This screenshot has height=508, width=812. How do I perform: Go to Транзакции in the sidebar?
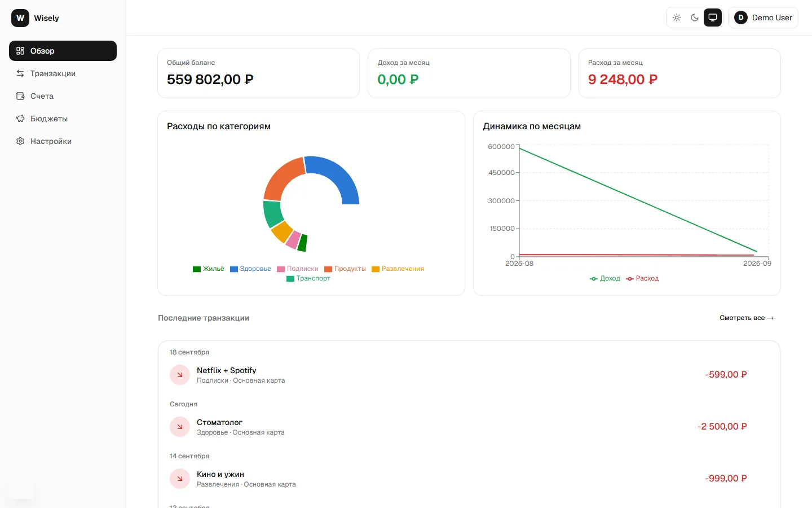click(x=63, y=73)
